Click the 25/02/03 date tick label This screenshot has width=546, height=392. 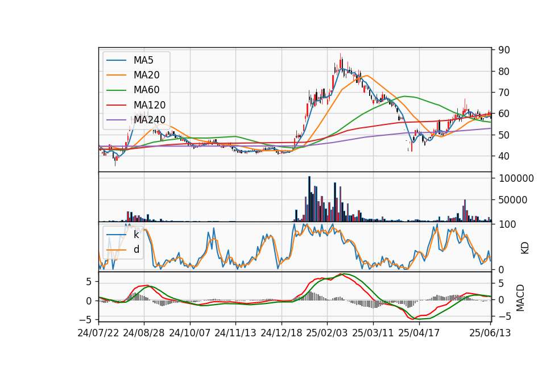coord(327,333)
